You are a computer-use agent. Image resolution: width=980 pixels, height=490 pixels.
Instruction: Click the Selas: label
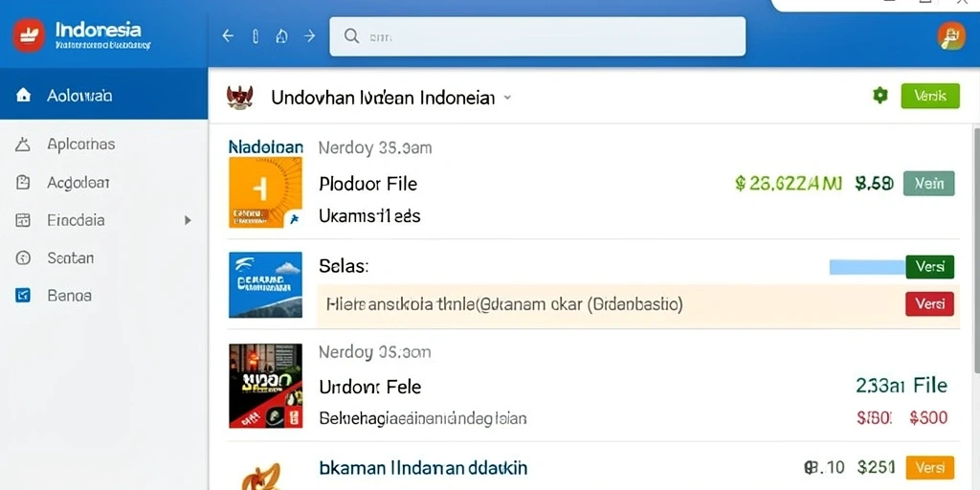pos(344,266)
